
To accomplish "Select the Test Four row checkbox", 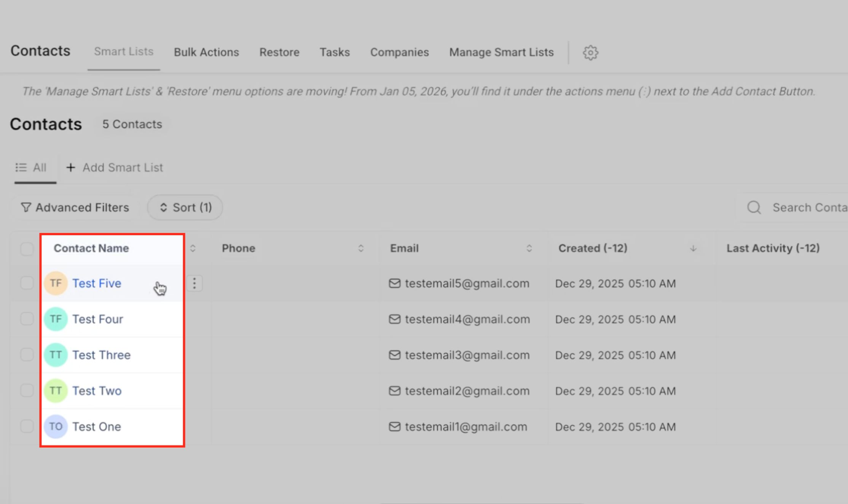I will point(27,319).
